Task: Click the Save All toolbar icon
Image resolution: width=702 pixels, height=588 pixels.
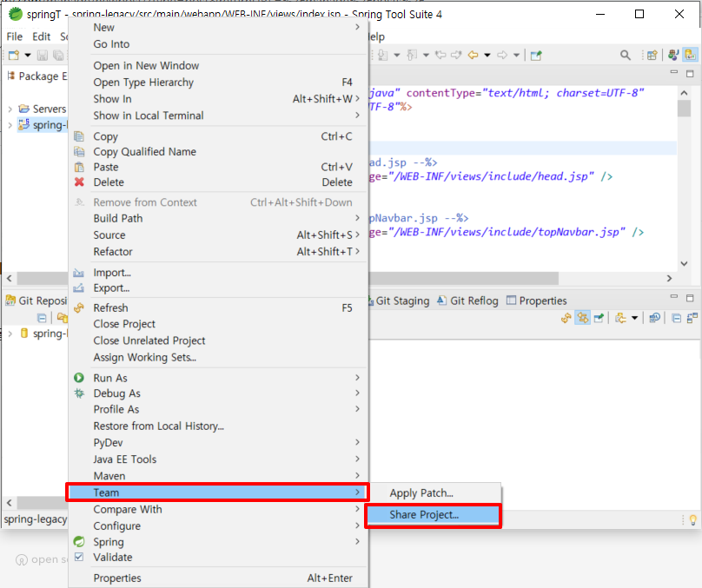Action: (x=58, y=55)
